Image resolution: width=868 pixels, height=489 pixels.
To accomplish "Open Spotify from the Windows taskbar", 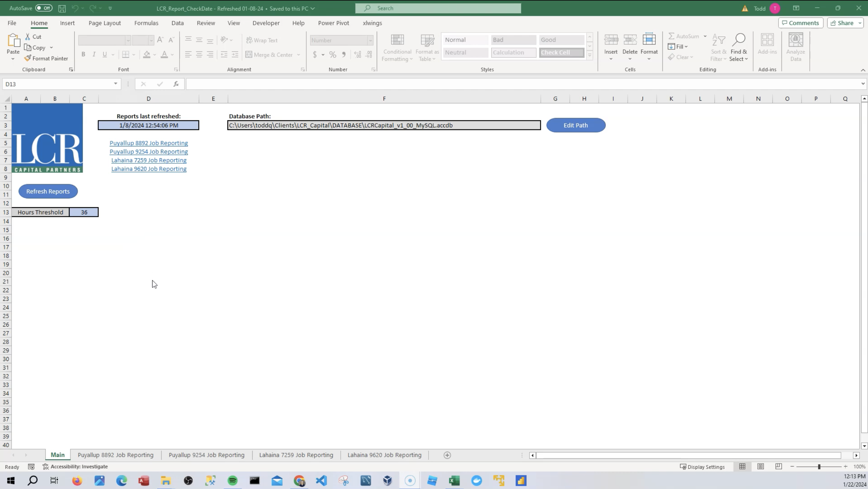I will pos(233,480).
